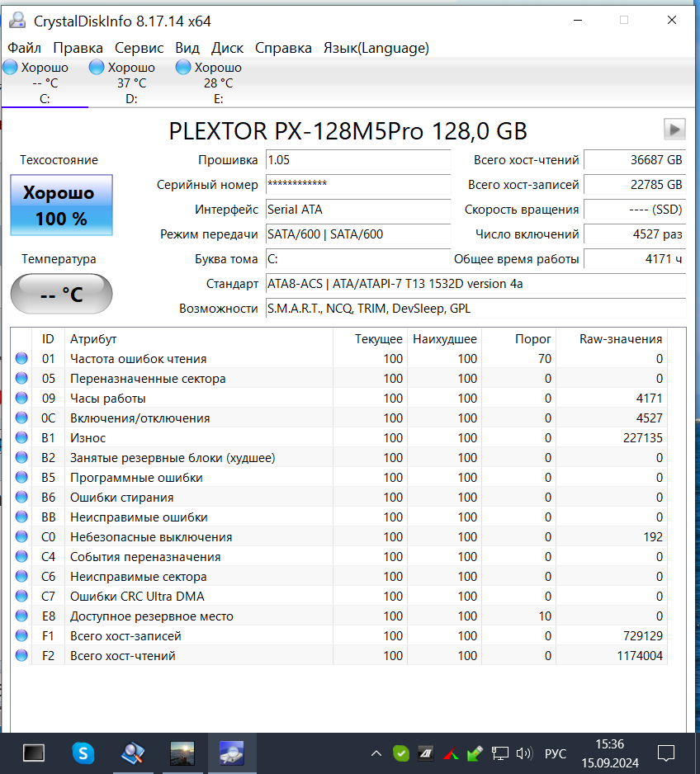Switch to drive D: at 37 °C

131,83
